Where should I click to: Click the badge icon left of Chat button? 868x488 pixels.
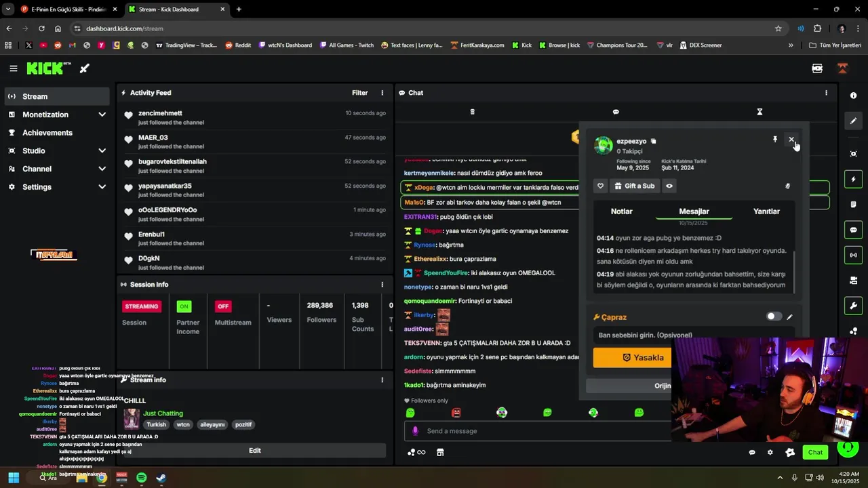click(790, 452)
